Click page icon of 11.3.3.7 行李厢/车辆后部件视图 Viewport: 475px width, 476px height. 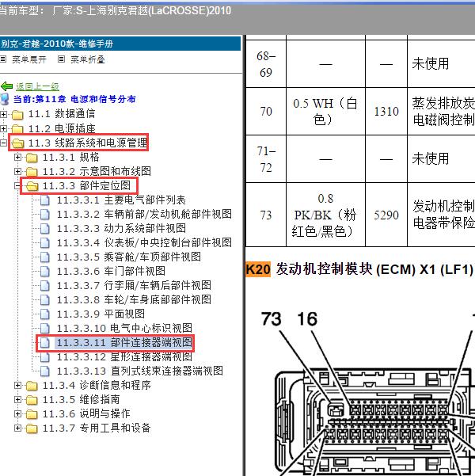pyautogui.click(x=45, y=286)
